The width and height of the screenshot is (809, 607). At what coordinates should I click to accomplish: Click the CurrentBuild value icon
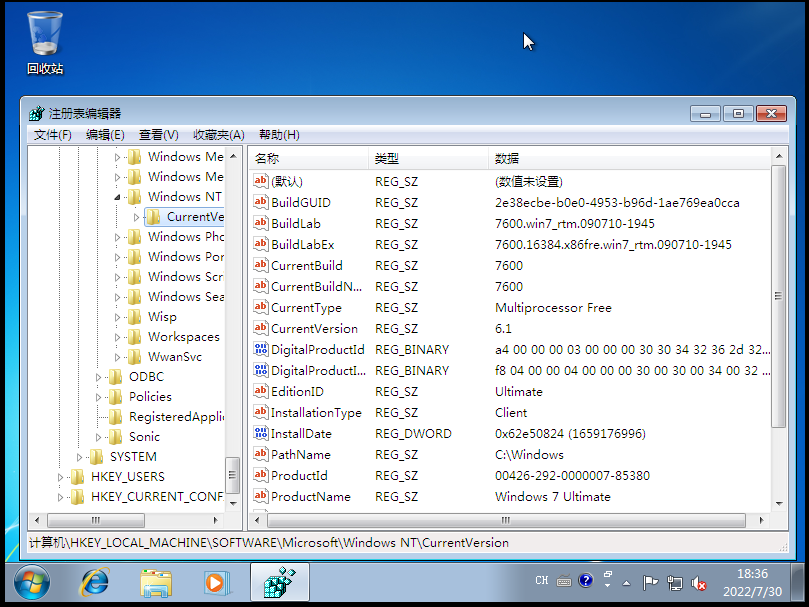pos(261,265)
